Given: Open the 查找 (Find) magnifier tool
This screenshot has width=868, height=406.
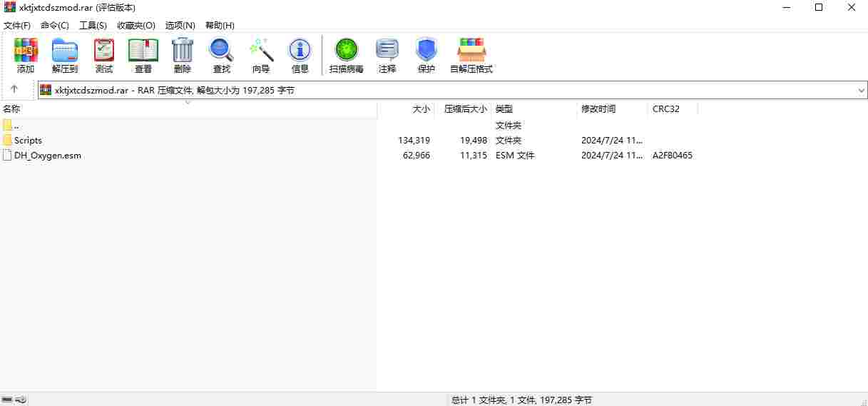Looking at the screenshot, I should coord(222,56).
